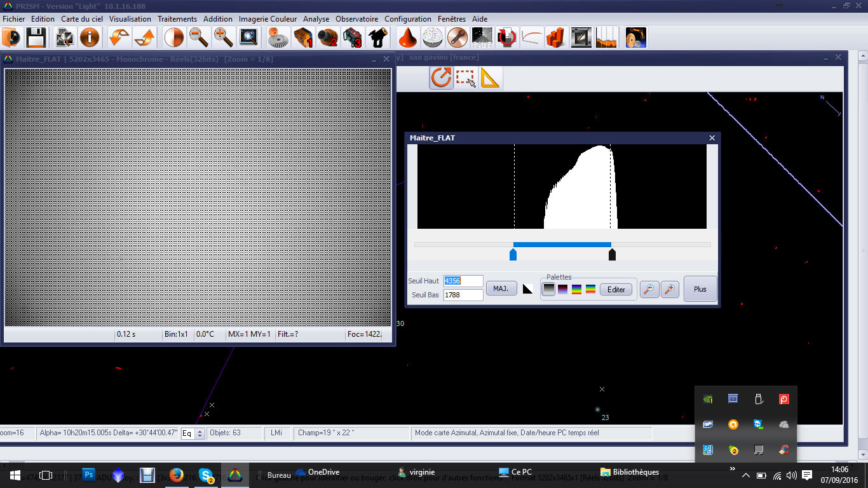
Task: Click the zoom in magnifier in main toolbar
Action: click(x=223, y=37)
